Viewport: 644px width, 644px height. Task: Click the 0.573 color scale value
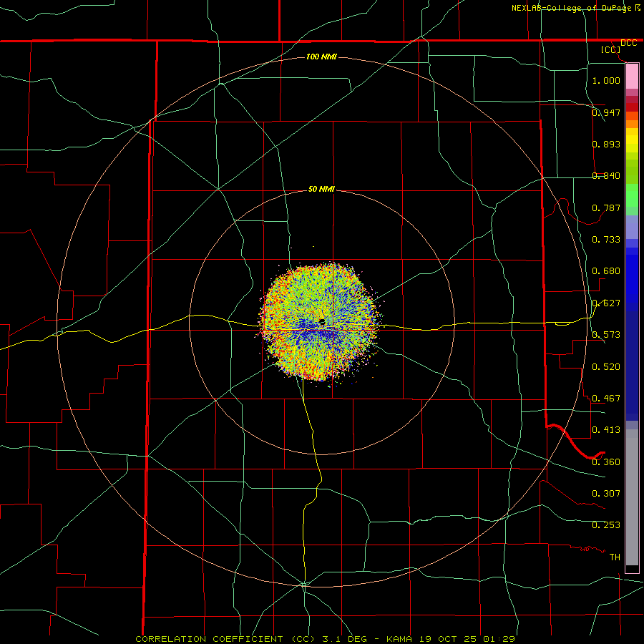(x=606, y=335)
